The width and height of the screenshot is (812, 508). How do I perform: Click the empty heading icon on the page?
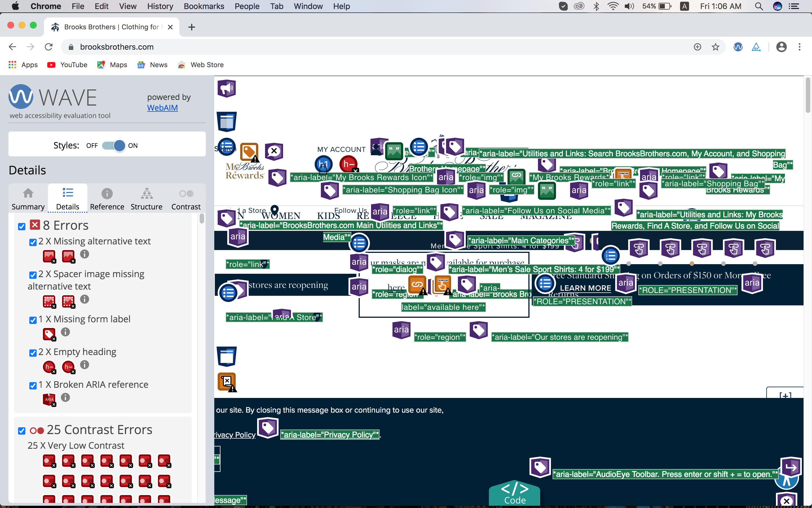click(348, 164)
